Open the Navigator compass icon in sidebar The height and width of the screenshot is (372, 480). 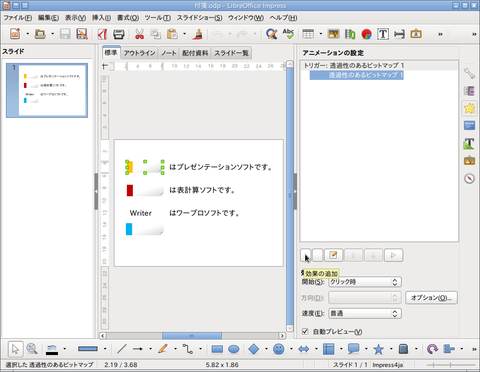(469, 179)
